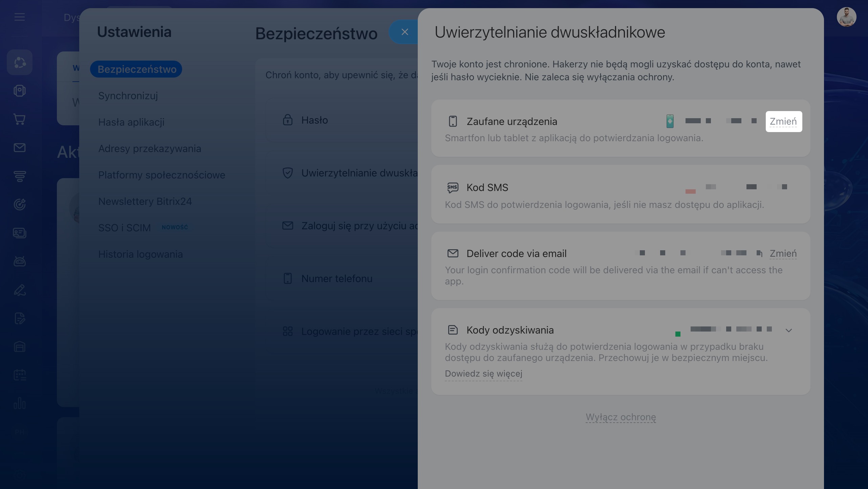Screen dimensions: 868x489
Task: Click Wyłącz ochronę link
Action: coord(621,417)
